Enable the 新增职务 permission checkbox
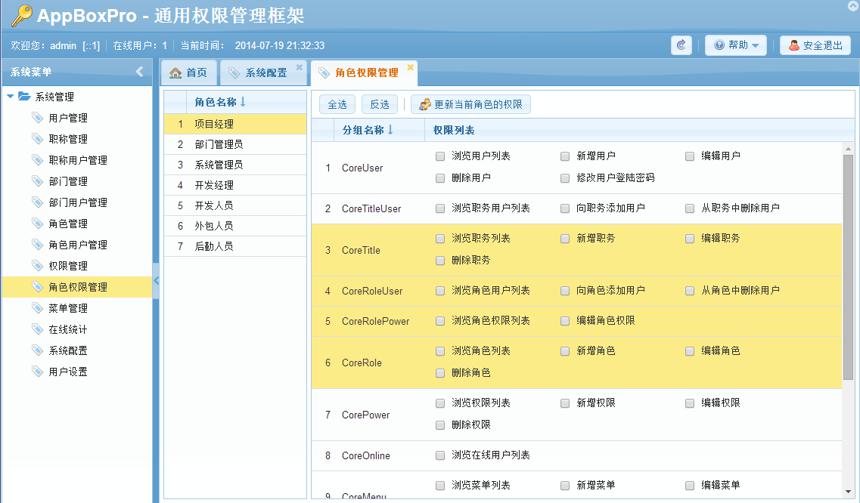 tap(565, 239)
